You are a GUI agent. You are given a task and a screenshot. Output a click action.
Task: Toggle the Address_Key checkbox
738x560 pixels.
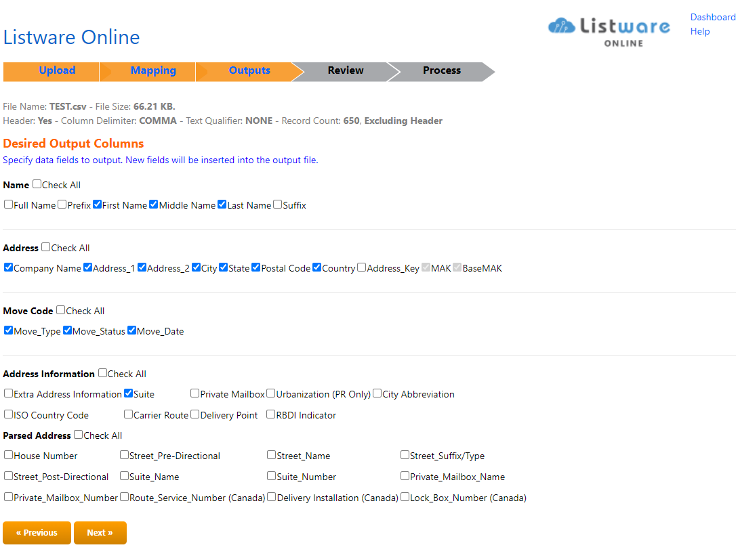[x=362, y=267]
